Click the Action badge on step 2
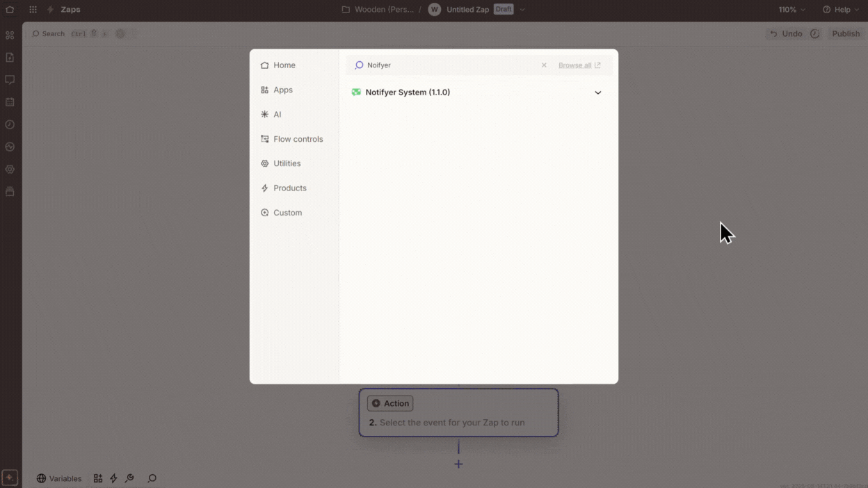 390,403
